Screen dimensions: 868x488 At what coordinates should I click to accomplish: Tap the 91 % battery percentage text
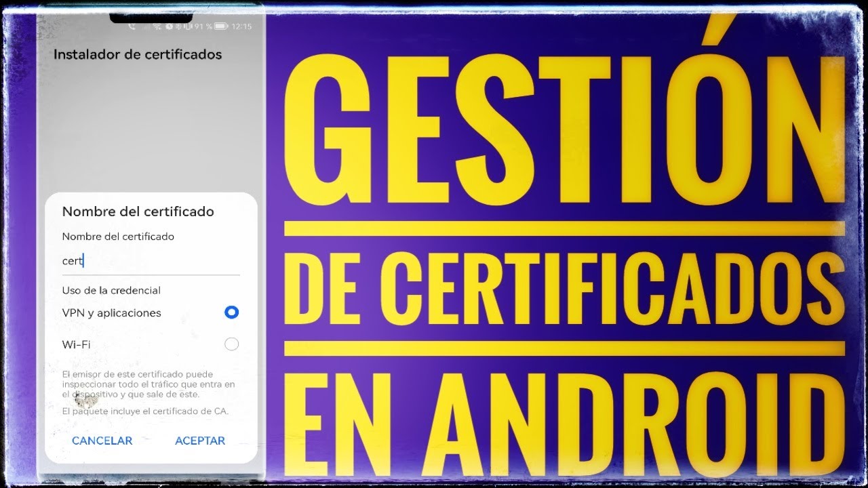point(203,26)
